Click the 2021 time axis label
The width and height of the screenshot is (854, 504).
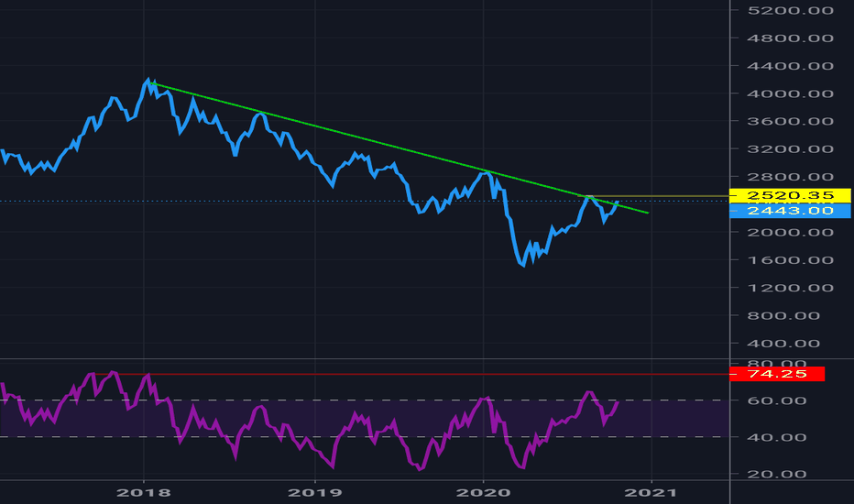click(651, 493)
